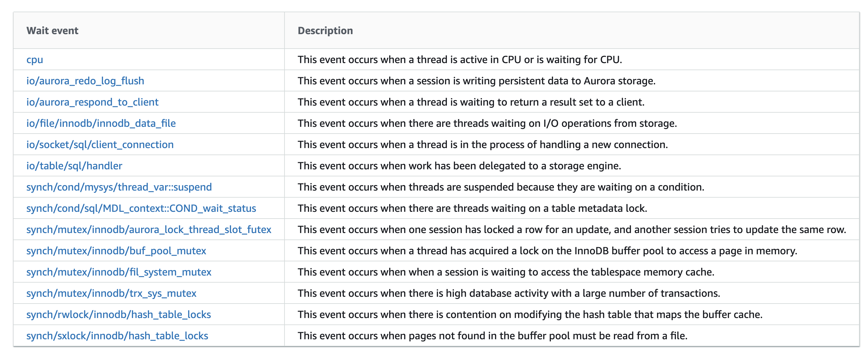Open the synch/sxlock/innodb/hash_table_locks link
The image size is (868, 356).
coord(117,335)
